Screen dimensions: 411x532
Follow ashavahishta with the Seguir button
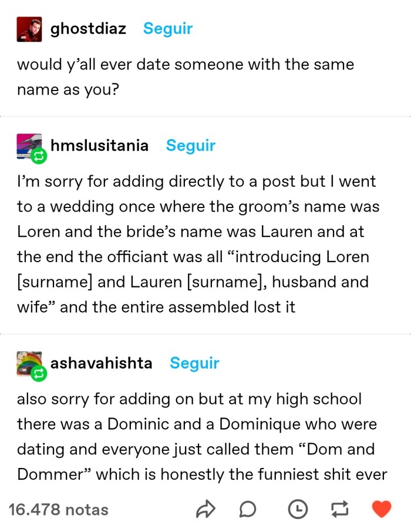[194, 363]
